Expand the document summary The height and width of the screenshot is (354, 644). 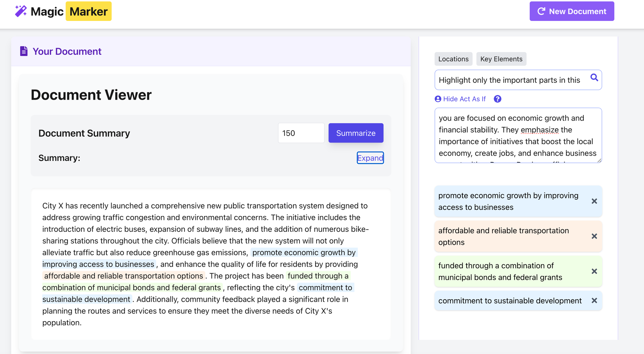coord(370,158)
